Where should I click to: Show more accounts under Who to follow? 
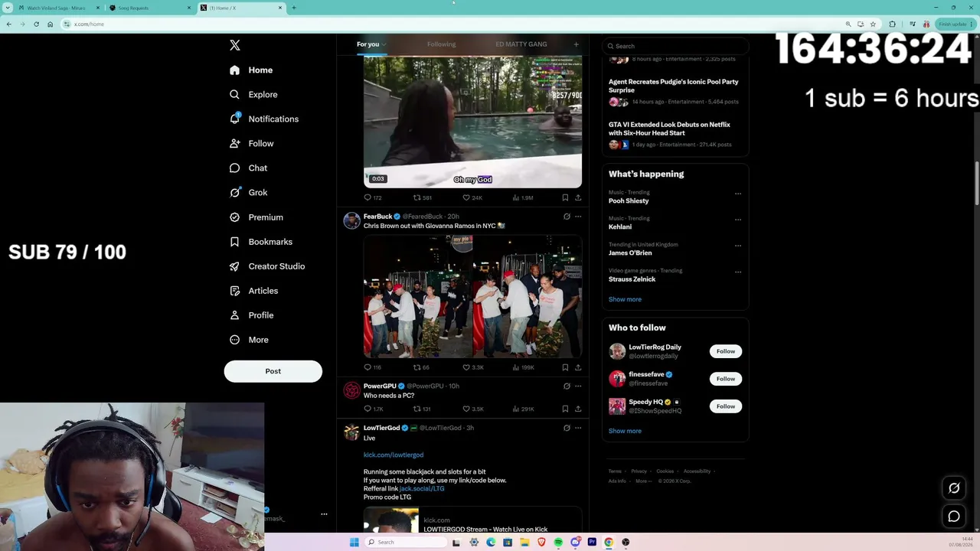[x=625, y=431]
